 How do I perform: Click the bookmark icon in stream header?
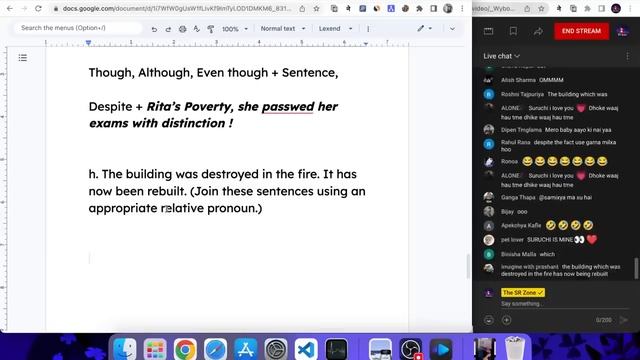(x=513, y=31)
